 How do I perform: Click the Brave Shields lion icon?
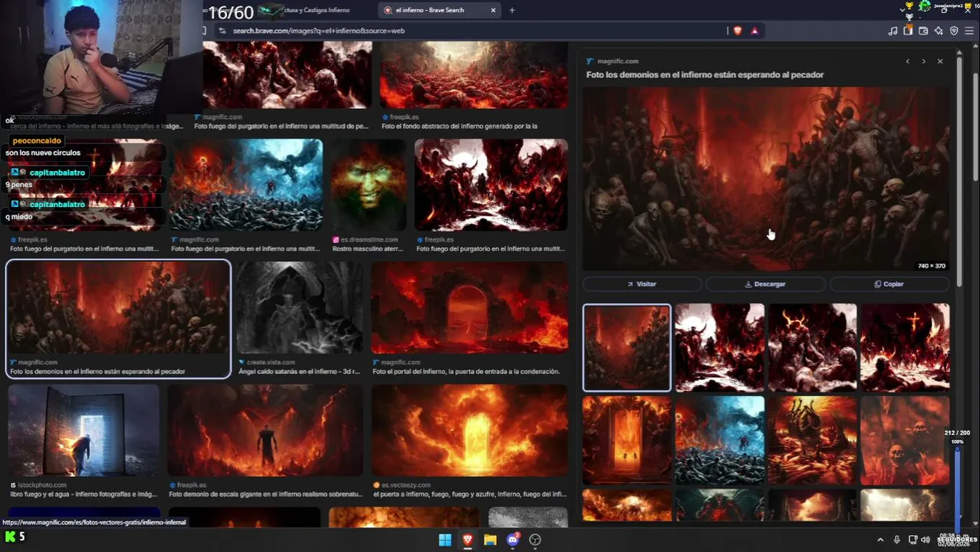pos(738,31)
